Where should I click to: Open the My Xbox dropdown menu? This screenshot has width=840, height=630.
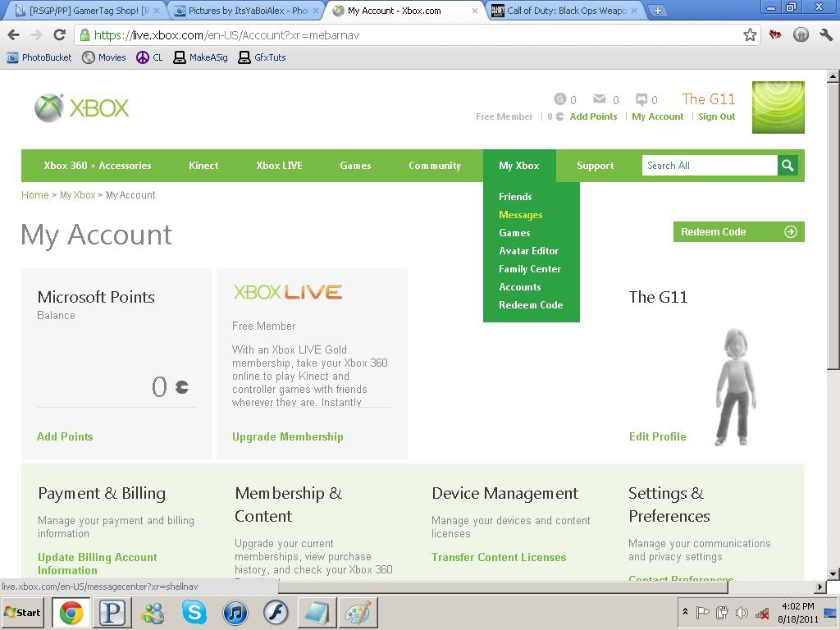pyautogui.click(x=519, y=166)
